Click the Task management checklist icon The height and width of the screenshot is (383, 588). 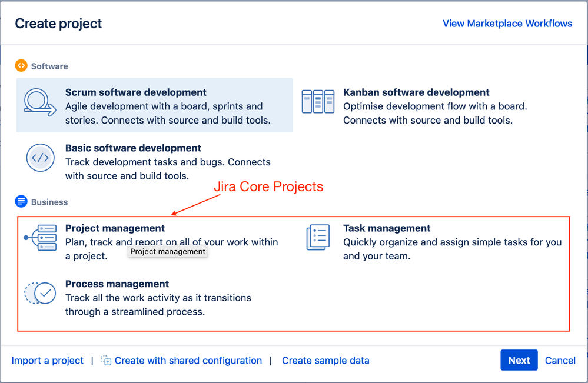click(x=318, y=237)
